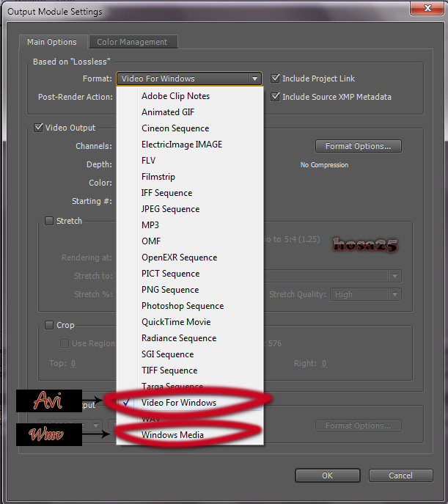Choose OMF format entry
This screenshot has width=448, height=504.
(190, 241)
